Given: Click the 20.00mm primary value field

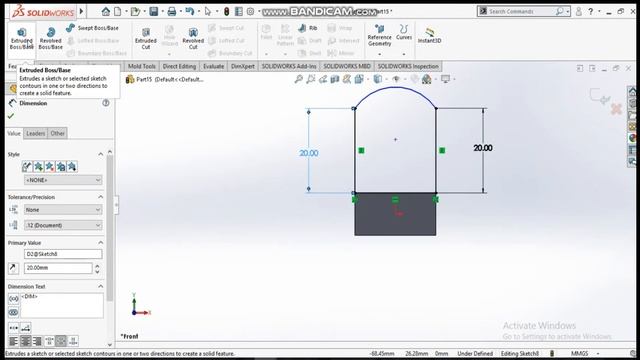Looking at the screenshot, I should coord(58,268).
